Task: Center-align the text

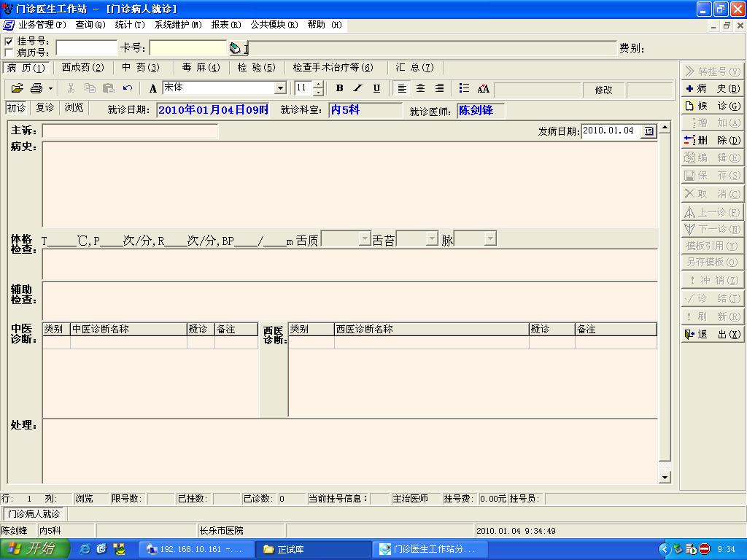Action: (x=420, y=88)
